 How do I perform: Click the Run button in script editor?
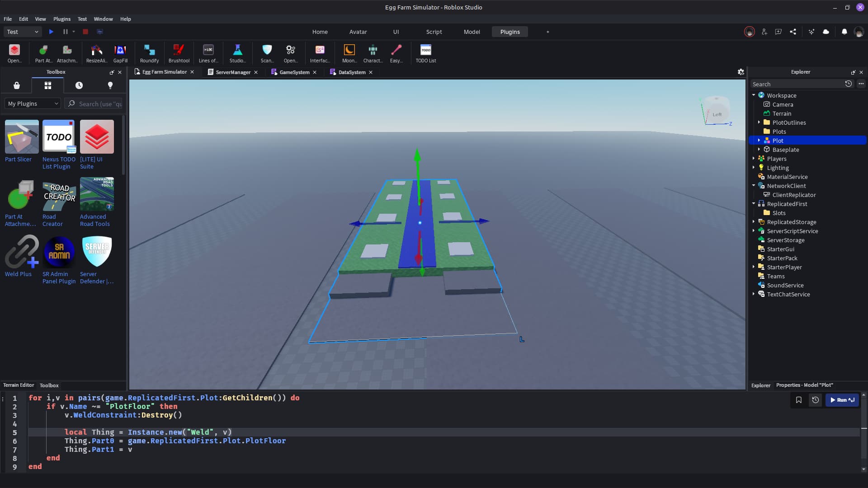coord(842,400)
